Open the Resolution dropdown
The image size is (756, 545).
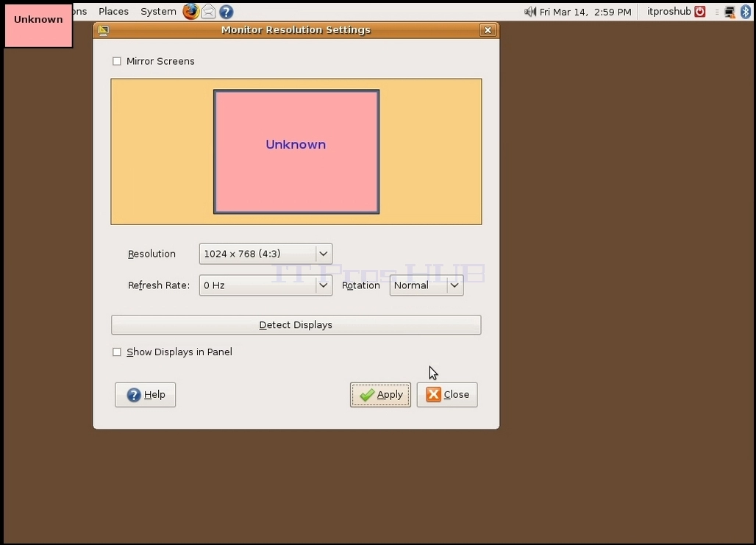(x=265, y=254)
